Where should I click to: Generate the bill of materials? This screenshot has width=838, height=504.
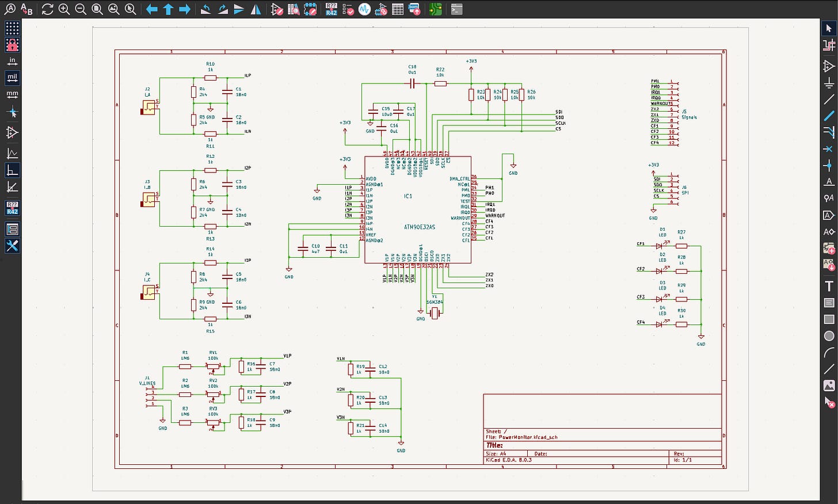tap(414, 9)
